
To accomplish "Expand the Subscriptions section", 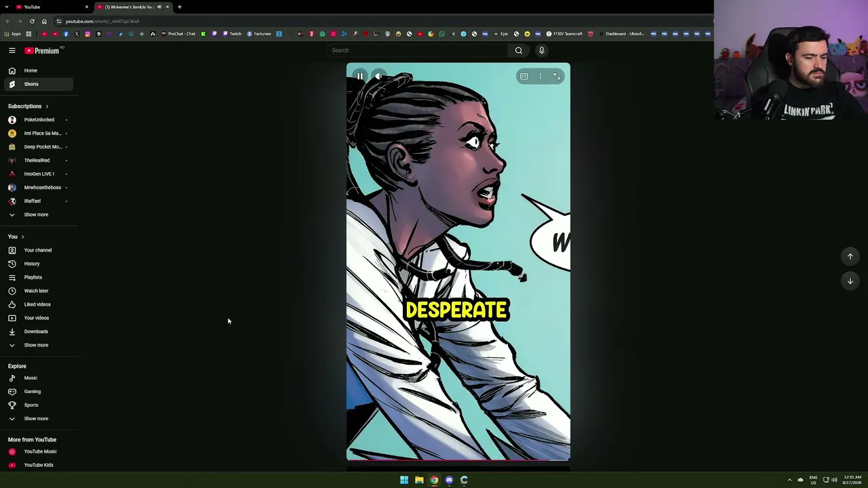I will [28, 106].
